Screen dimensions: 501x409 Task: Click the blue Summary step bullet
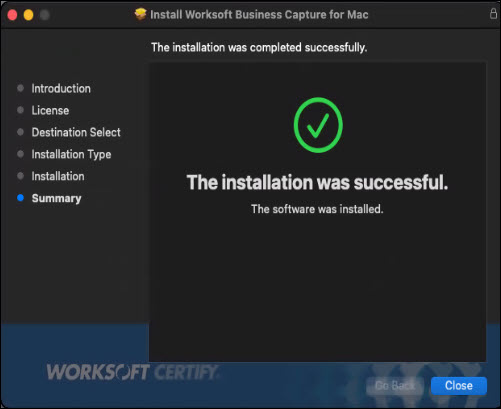[20, 198]
